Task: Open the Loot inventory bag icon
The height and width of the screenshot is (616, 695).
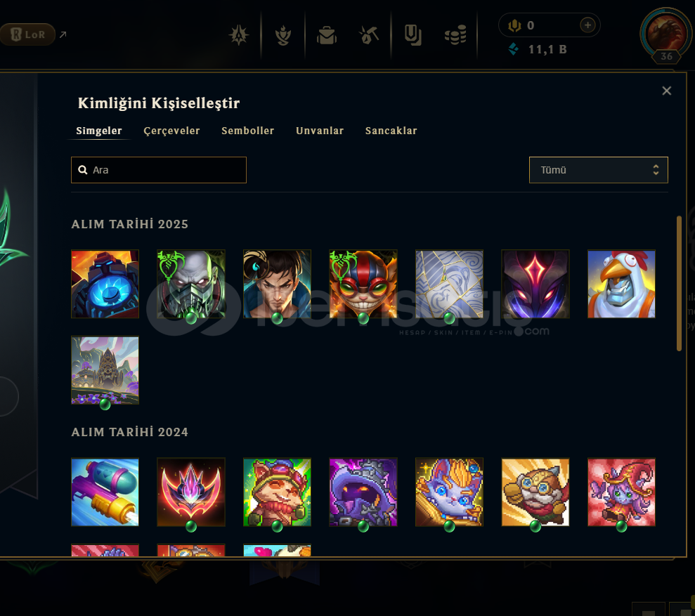Action: (x=327, y=35)
